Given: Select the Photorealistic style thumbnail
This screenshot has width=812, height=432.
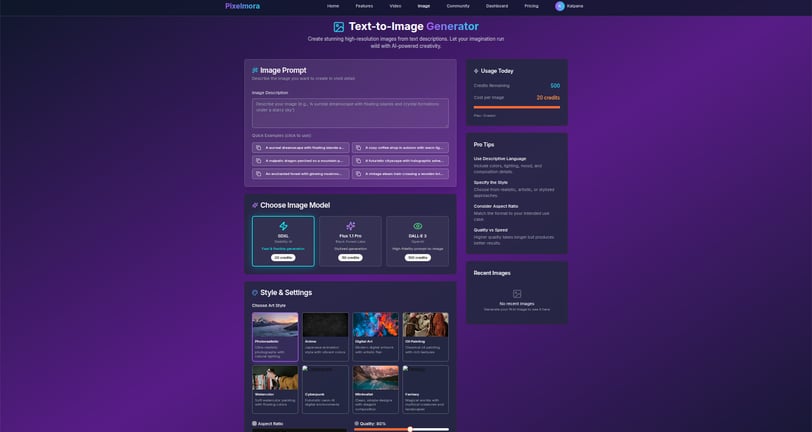Looking at the screenshot, I should (x=275, y=325).
